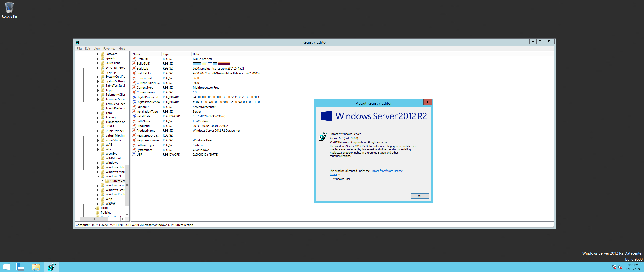The width and height of the screenshot is (644, 272).
Task: Open the File menu
Action: point(79,49)
